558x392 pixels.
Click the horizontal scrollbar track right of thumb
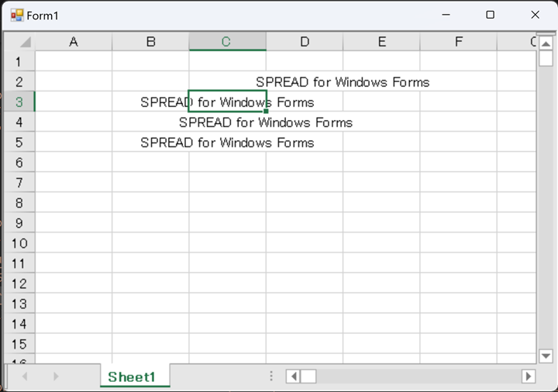(x=418, y=377)
